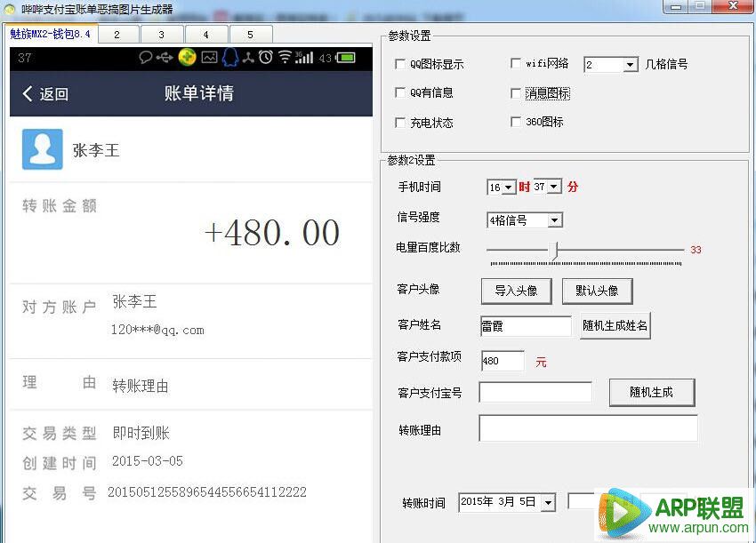This screenshot has width=756, height=543.
Task: Click the alarm clock icon in status bar
Action: [266, 58]
